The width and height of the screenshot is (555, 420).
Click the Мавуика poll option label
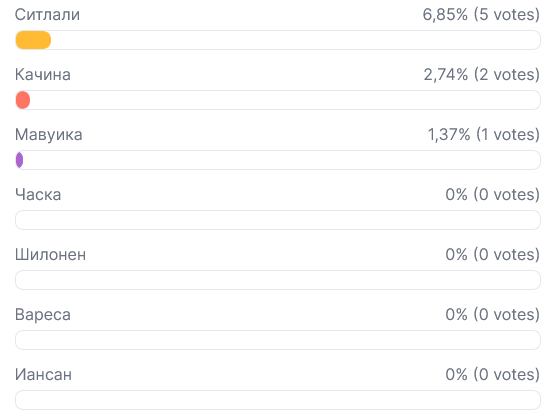49,135
